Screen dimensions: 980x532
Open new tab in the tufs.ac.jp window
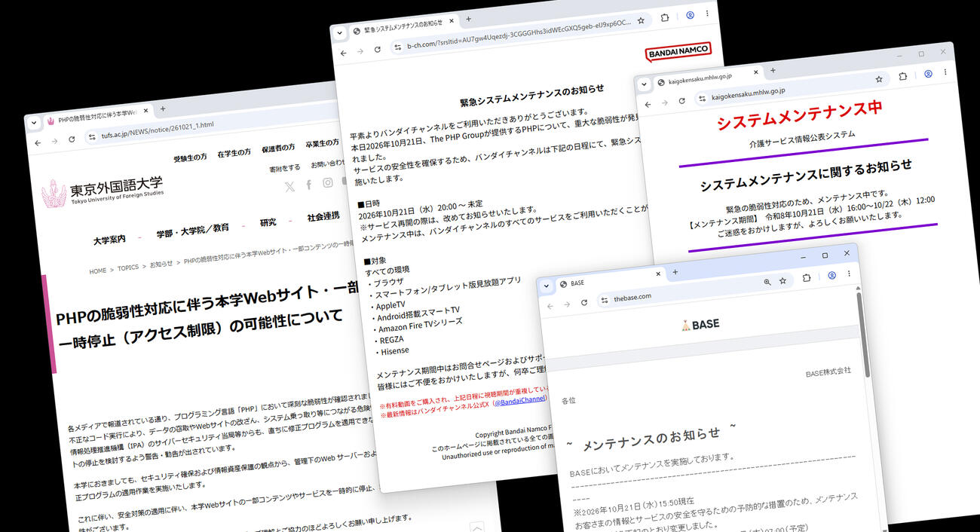pos(162,109)
